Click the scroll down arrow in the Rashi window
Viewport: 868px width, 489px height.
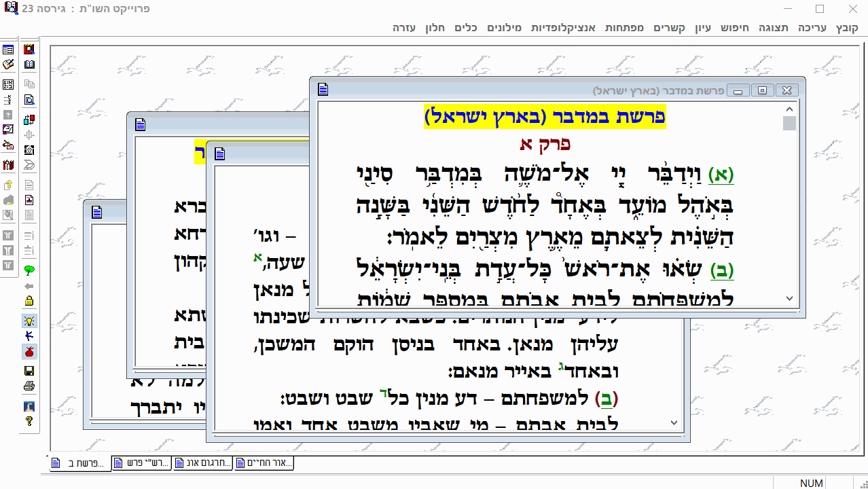click(x=674, y=422)
